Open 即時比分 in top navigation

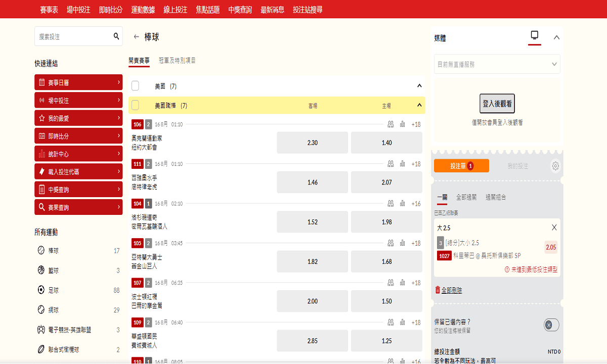(110, 10)
